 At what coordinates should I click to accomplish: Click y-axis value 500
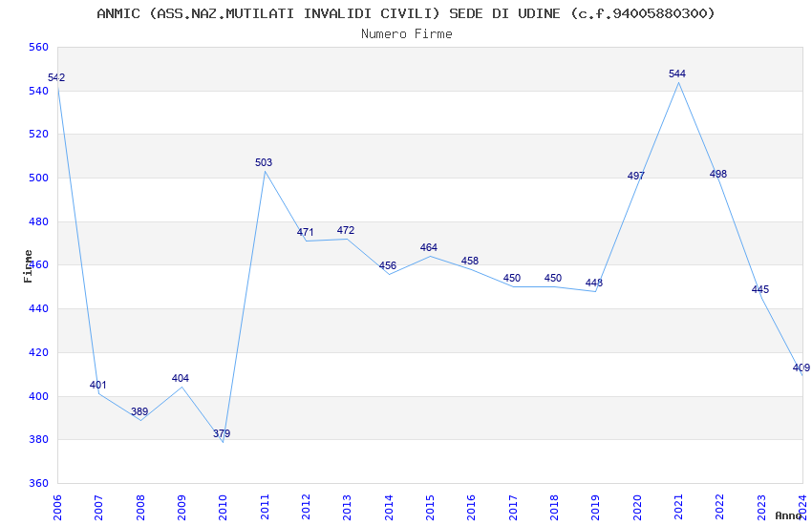pyautogui.click(x=39, y=178)
